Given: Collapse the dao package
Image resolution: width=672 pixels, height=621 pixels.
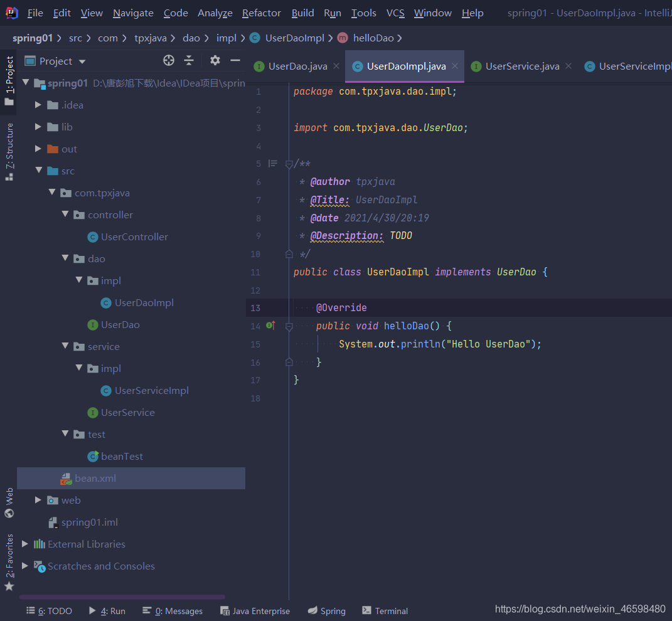Looking at the screenshot, I should coord(65,258).
